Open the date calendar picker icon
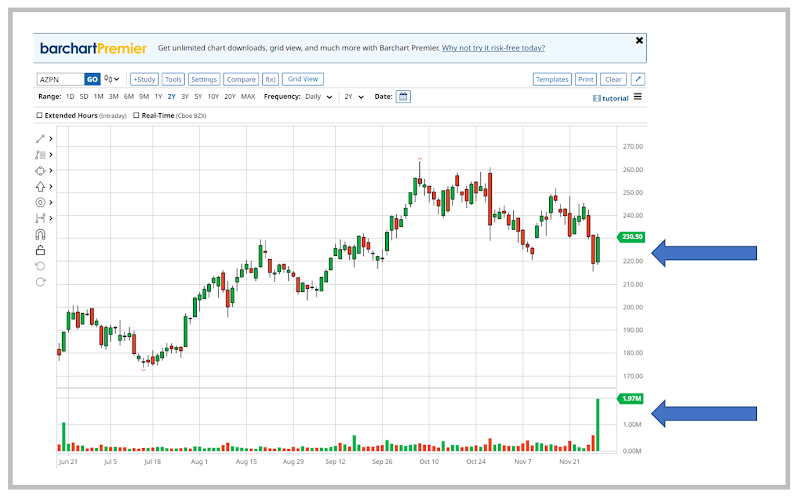Image resolution: width=800 pixels, height=500 pixels. point(403,97)
